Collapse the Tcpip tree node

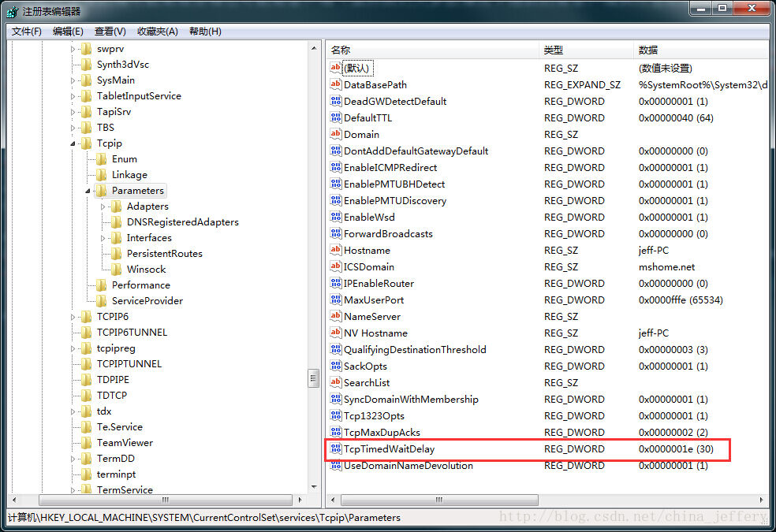coord(73,143)
